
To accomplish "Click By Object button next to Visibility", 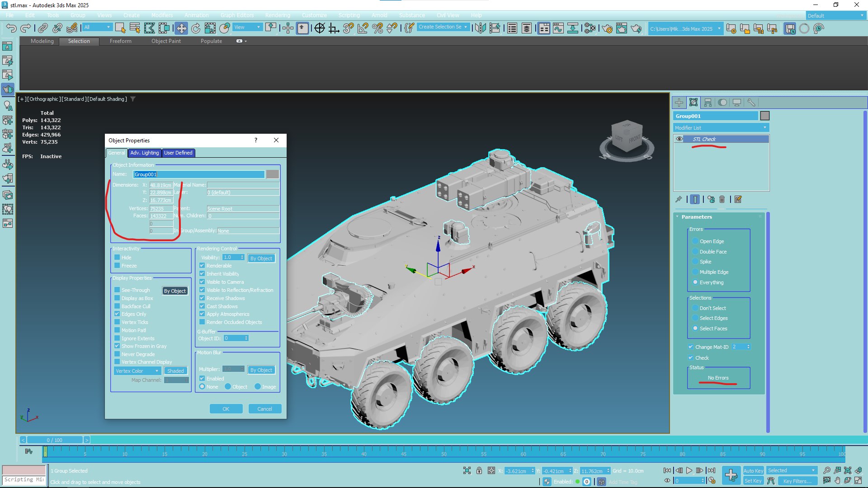I will (x=261, y=258).
